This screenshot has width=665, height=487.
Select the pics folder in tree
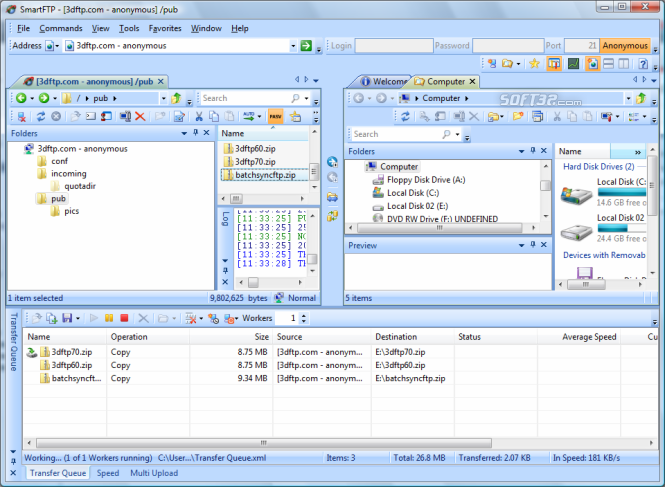point(72,211)
